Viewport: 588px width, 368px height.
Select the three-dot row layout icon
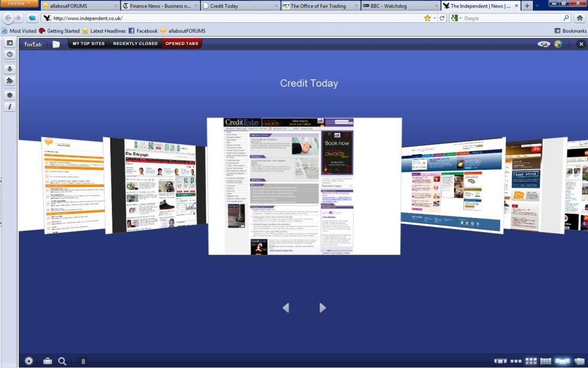[516, 361]
